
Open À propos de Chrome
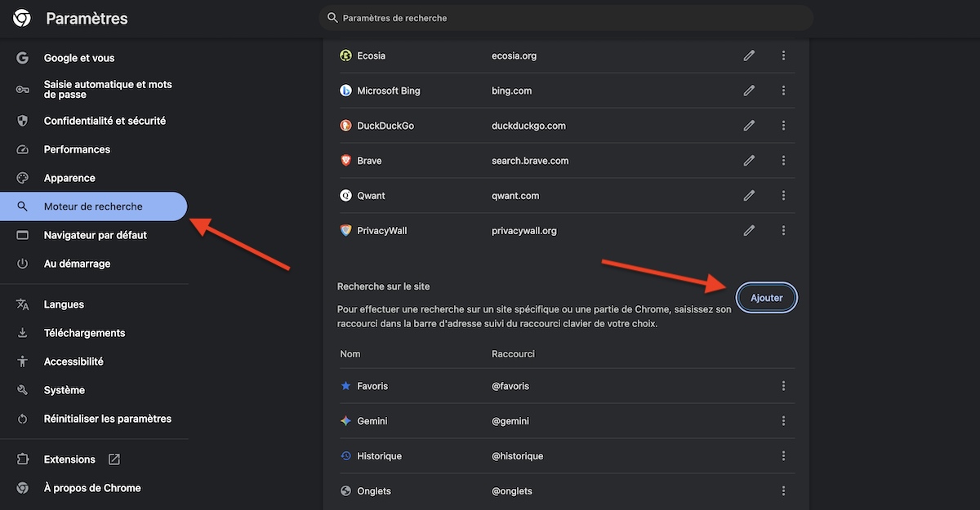[x=92, y=488]
